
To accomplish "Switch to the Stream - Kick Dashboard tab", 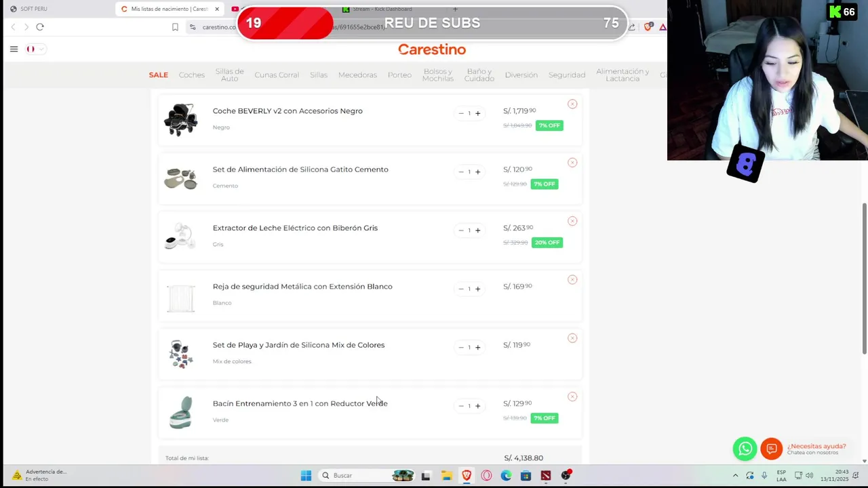I will pyautogui.click(x=383, y=9).
